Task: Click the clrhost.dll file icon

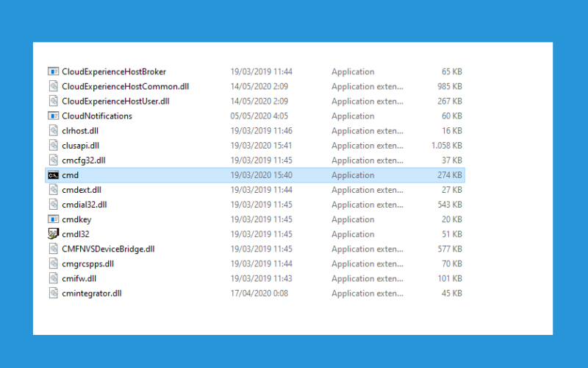Action: pyautogui.click(x=53, y=130)
